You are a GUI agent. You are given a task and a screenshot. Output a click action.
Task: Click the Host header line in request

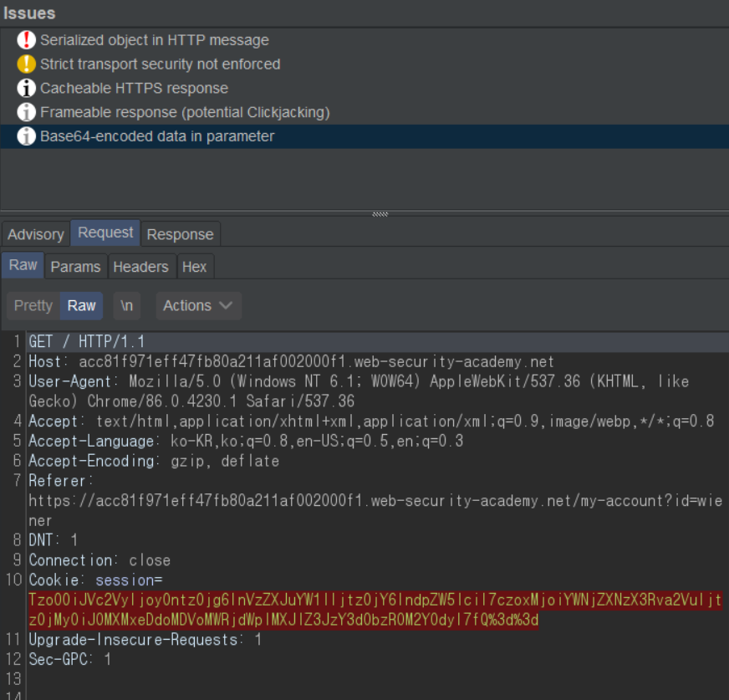291,361
